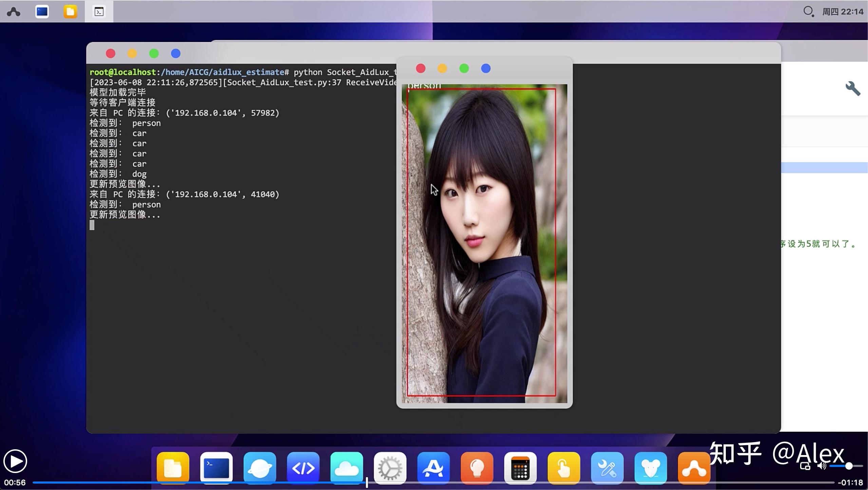The image size is (868, 490).
Task: Open the Calculator app in dock
Action: point(520,468)
